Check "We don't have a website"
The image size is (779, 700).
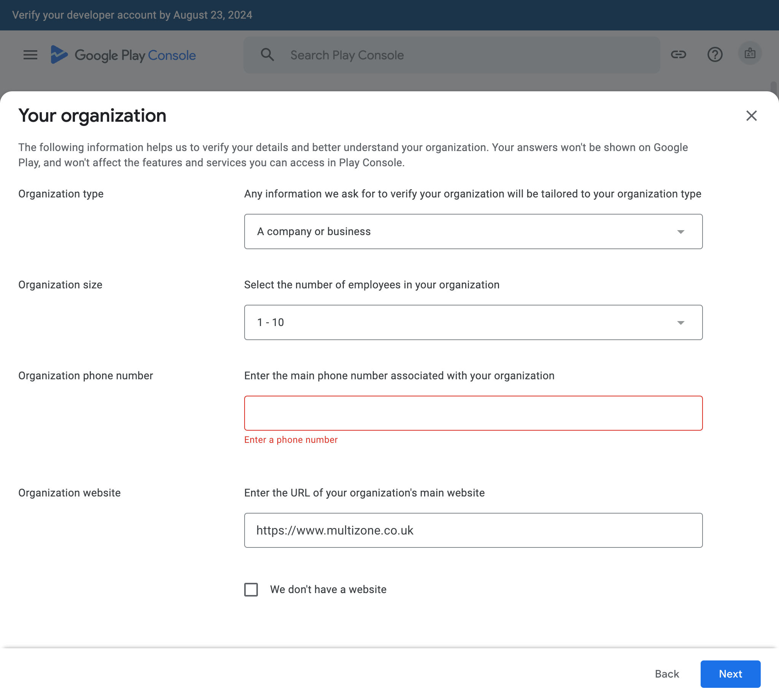pos(251,589)
